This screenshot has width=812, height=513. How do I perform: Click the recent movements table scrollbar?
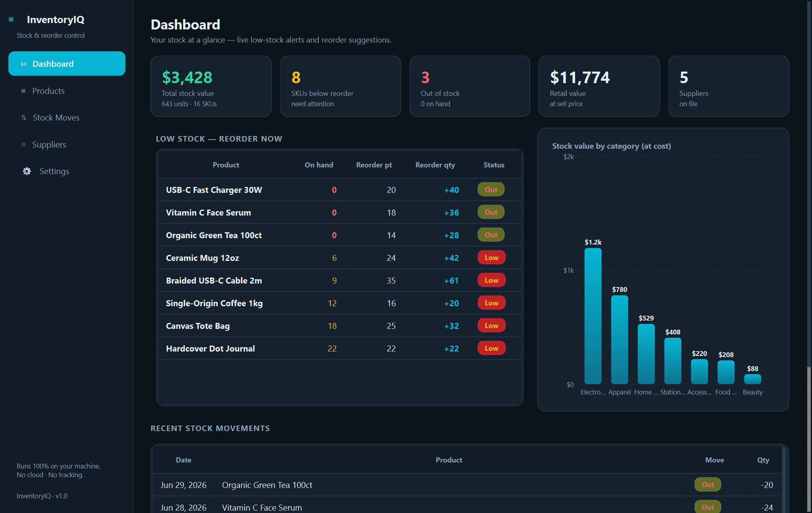[784, 480]
